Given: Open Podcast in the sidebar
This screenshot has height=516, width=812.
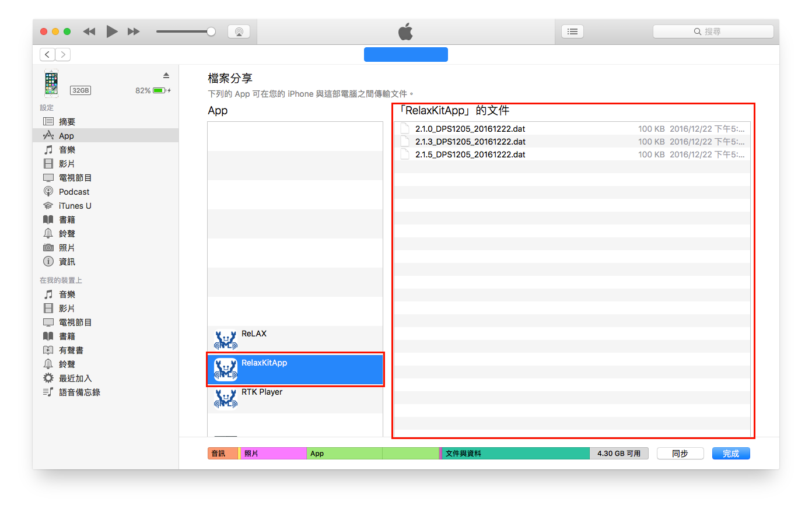Looking at the screenshot, I should point(106,191).
